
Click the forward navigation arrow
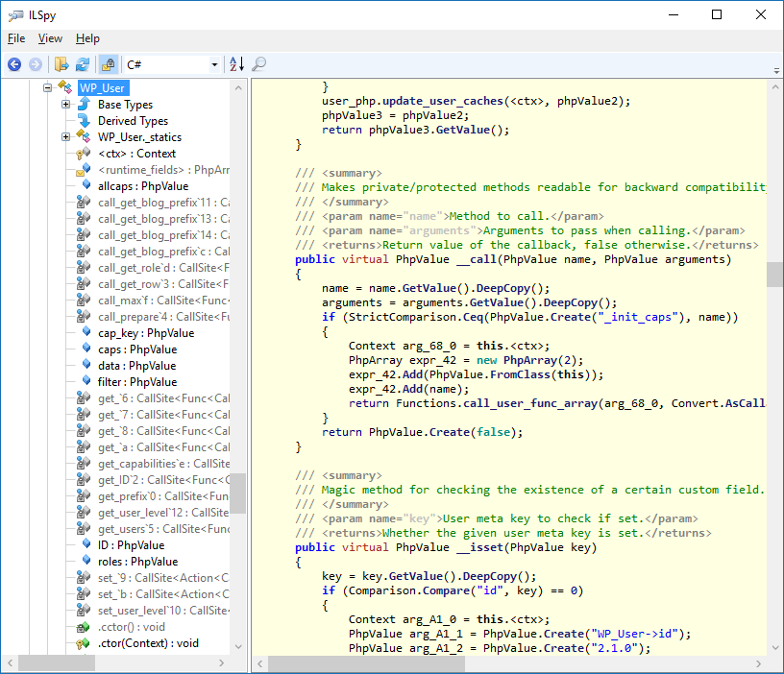coord(35,64)
